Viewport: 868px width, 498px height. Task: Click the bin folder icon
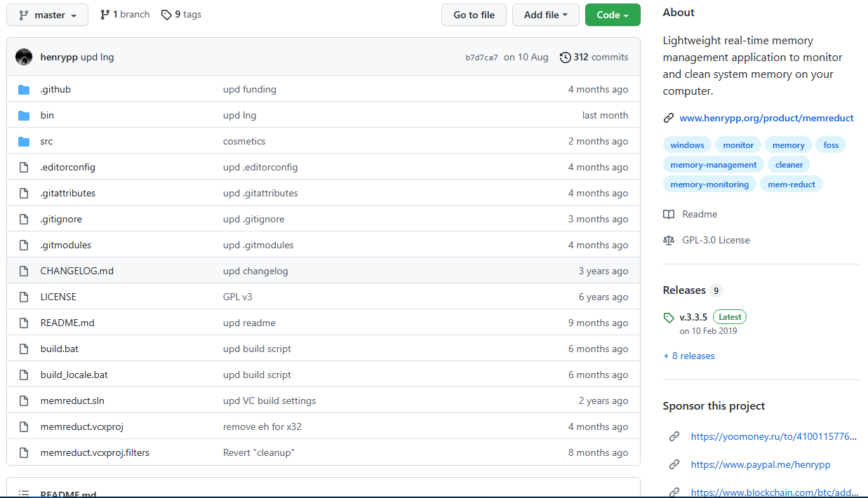pos(24,115)
